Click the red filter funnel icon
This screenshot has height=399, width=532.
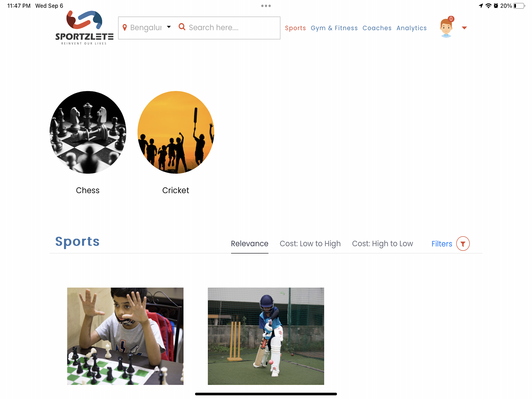point(463,244)
